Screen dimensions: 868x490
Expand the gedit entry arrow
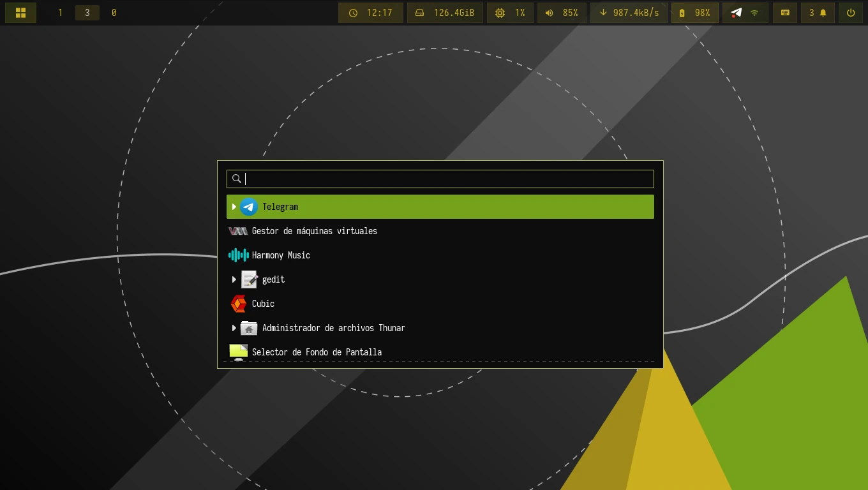[234, 279]
